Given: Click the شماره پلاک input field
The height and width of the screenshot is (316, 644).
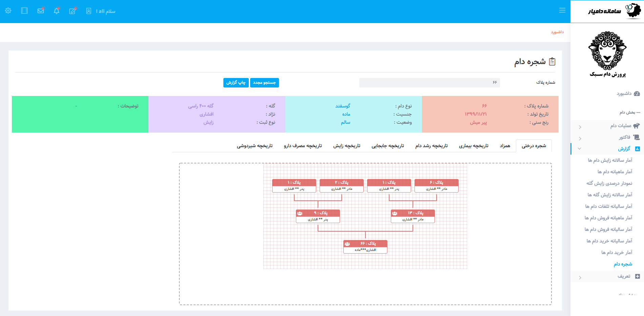Looking at the screenshot, I should coord(429,83).
